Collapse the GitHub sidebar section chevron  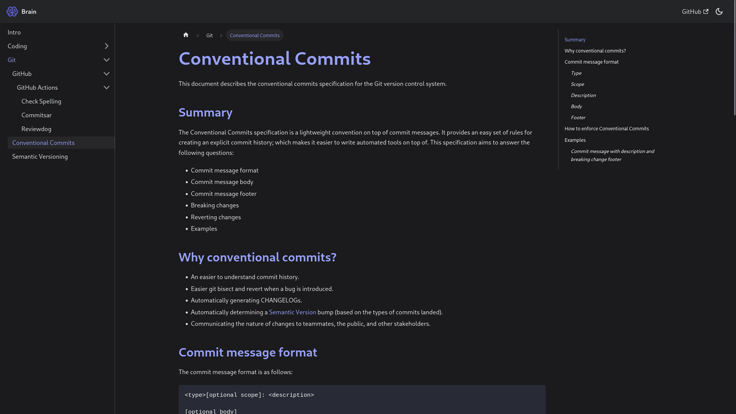pos(106,74)
